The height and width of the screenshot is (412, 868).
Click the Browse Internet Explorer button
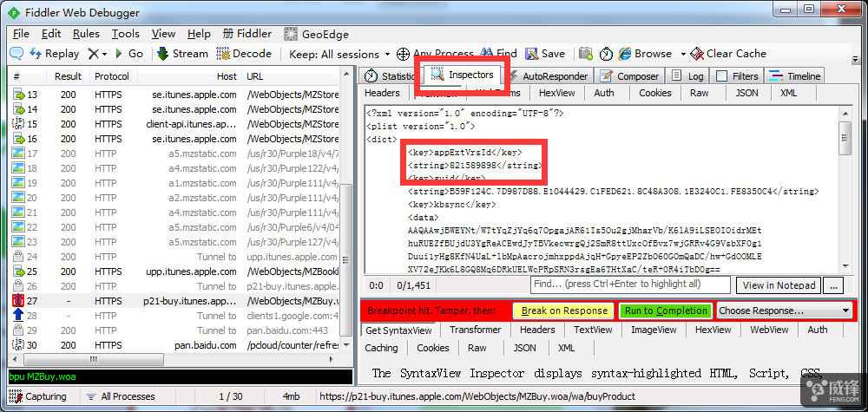pos(646,54)
